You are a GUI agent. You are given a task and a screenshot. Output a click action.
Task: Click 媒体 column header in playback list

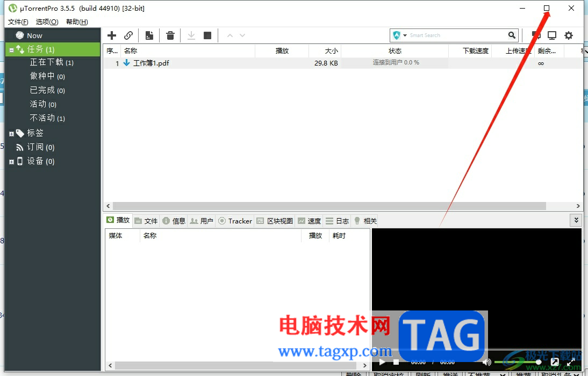point(122,235)
